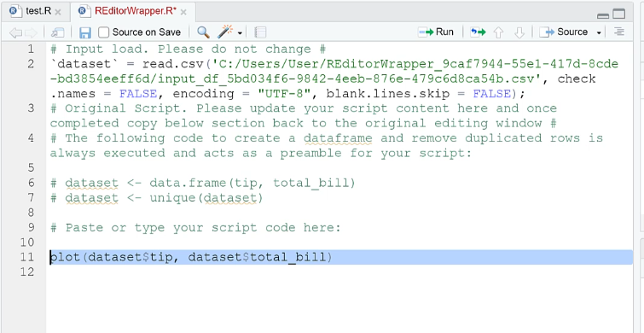Open the code tools magic wand
644x333 pixels.
click(x=224, y=32)
